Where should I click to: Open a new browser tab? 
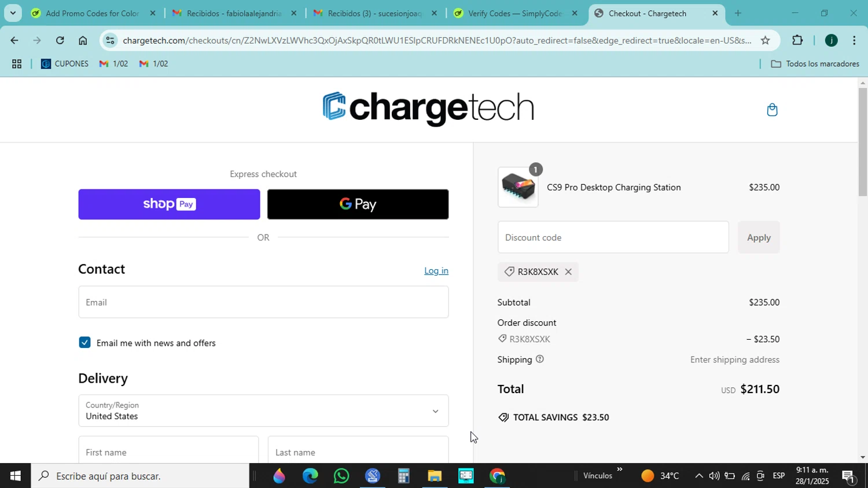click(x=738, y=13)
